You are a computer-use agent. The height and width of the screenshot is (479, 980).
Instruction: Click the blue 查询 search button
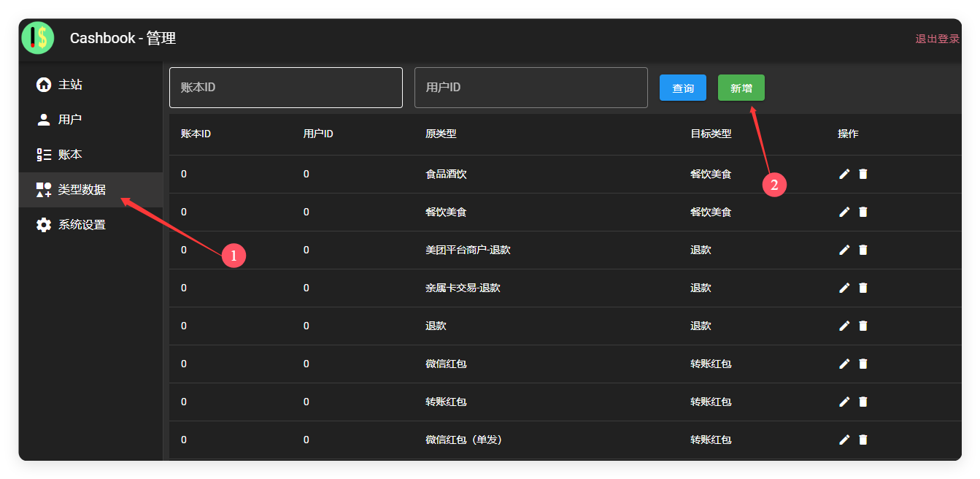point(682,88)
